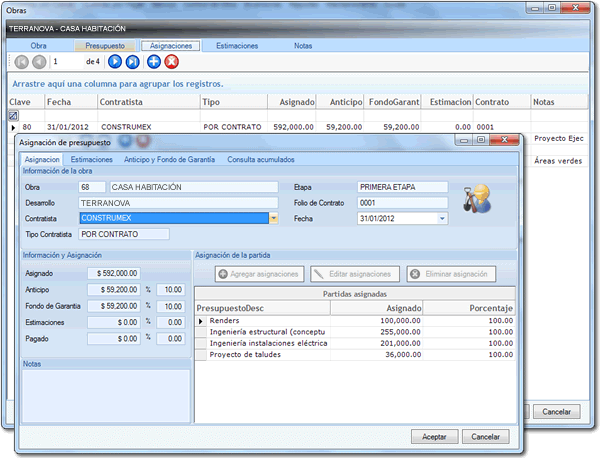Minimize the Asignación de presupuesto dialog
Image resolution: width=600 pixels, height=458 pixels.
point(464,140)
